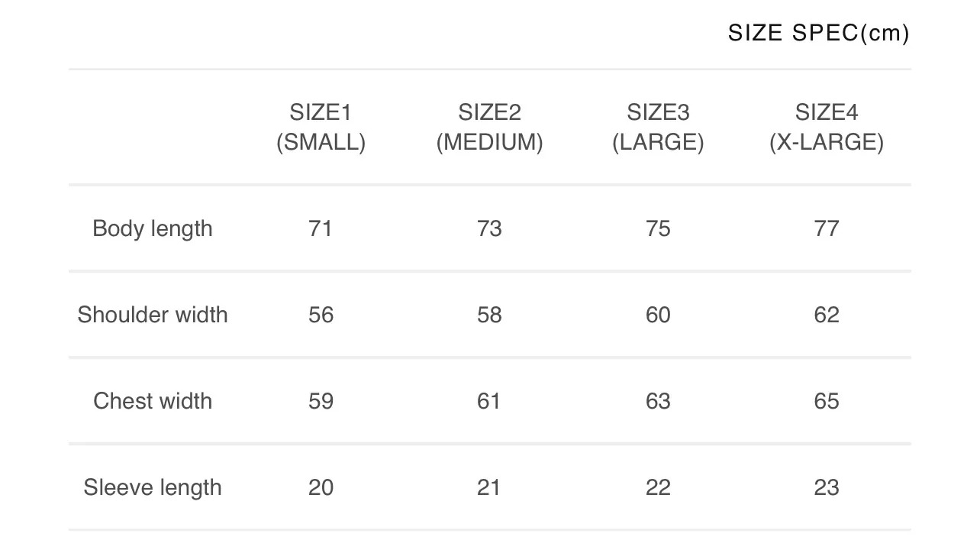Click sleeve length value 22 for Large
980x553 pixels.
point(658,487)
